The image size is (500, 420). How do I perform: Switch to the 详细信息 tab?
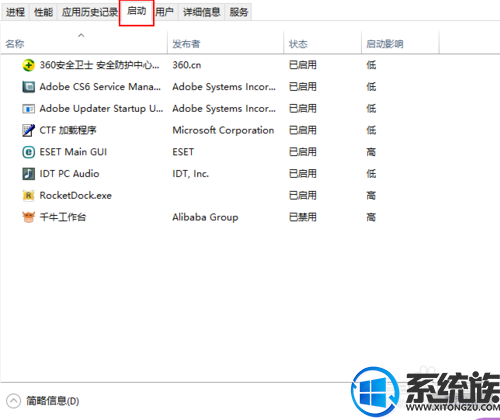coord(202,12)
